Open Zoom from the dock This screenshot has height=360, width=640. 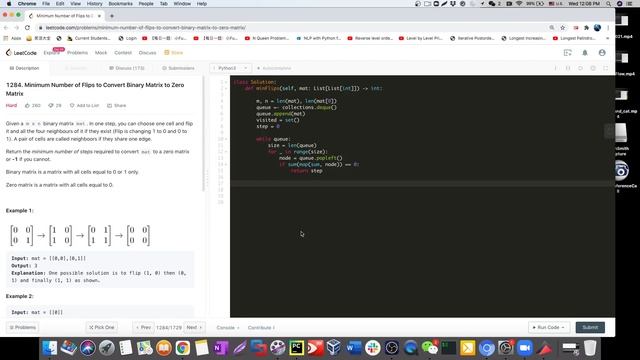coord(524,348)
